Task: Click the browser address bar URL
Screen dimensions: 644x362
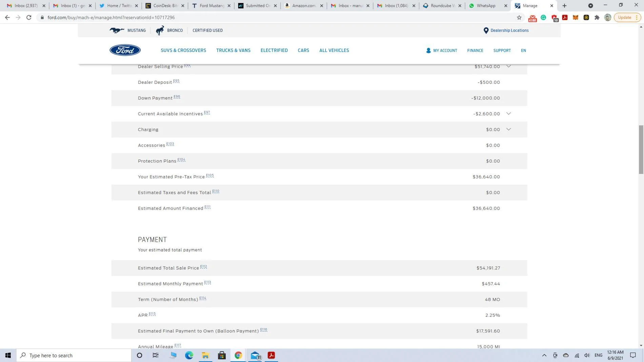Action: (111, 17)
